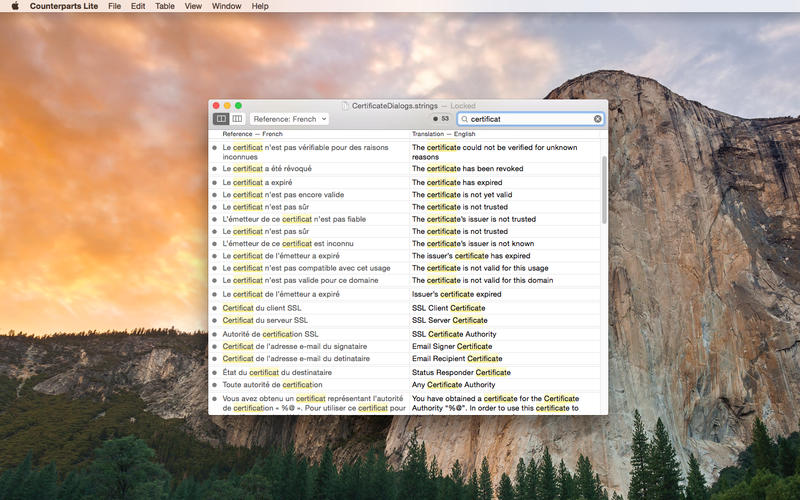Screen dimensions: 800x500
Task: Open the Reference: French dropdown
Action: point(289,119)
